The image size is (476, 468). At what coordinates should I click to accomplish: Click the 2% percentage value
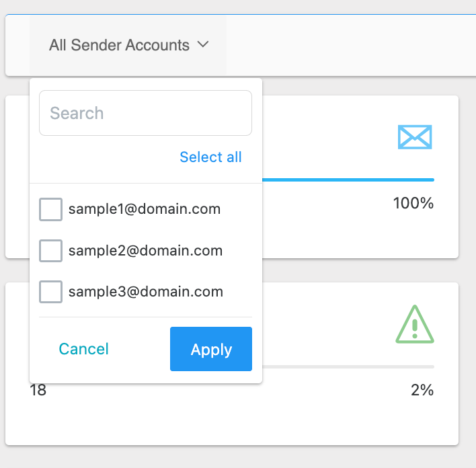(x=422, y=390)
